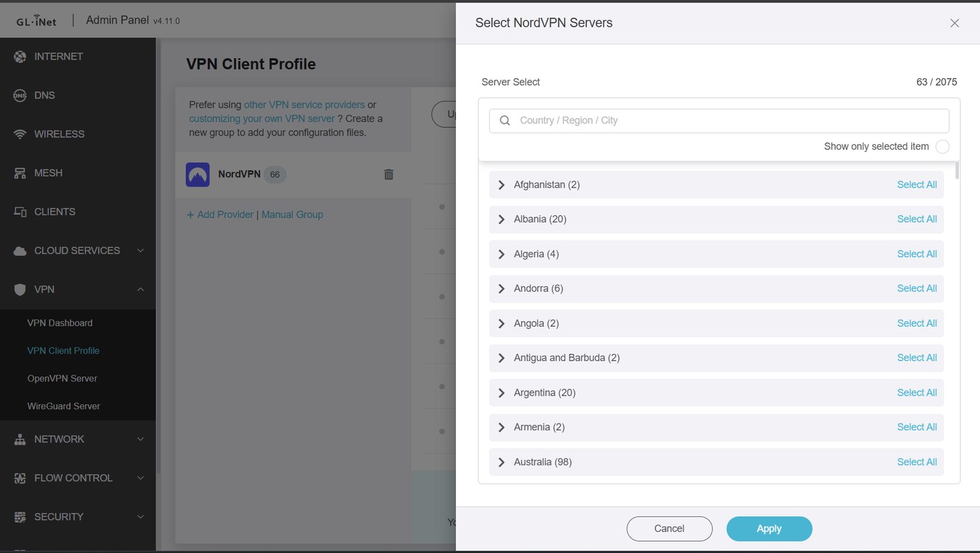Close the Select NordVPN Servers panel

click(955, 23)
